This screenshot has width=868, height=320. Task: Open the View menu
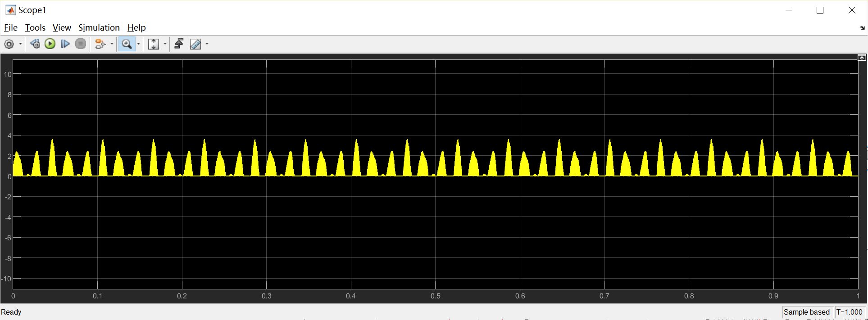pos(62,28)
